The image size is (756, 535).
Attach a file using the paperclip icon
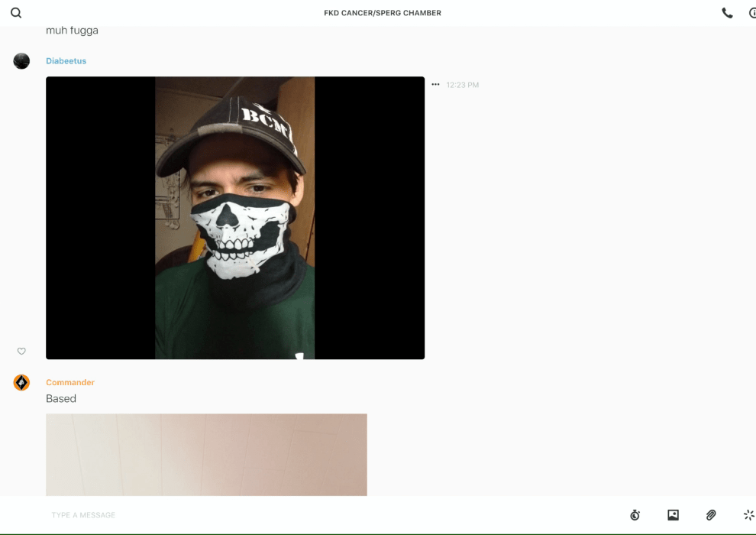click(x=711, y=515)
